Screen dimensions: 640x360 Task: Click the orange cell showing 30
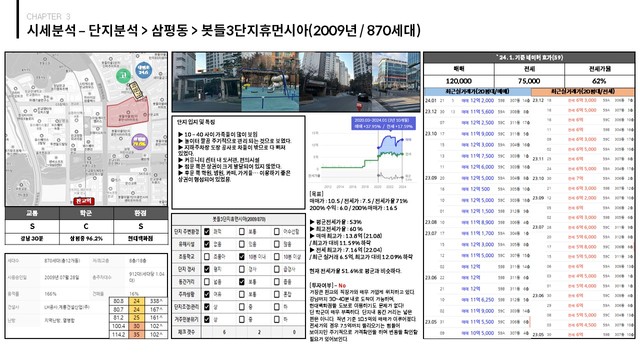(136, 326)
